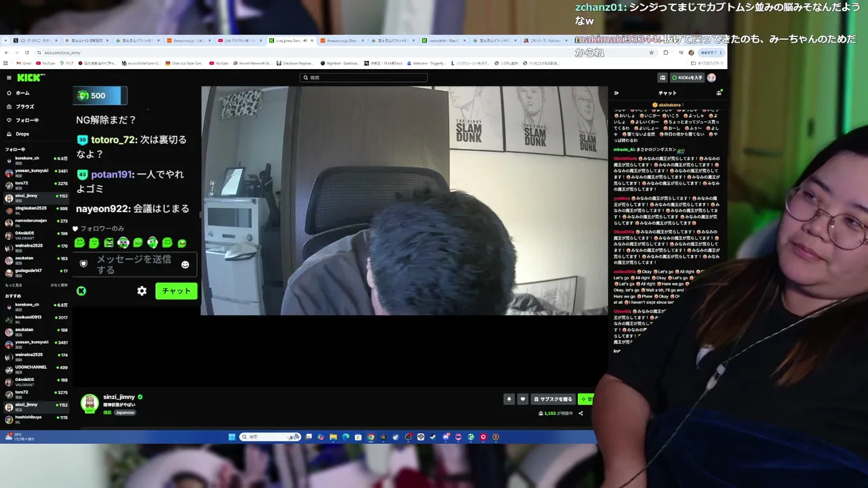
Task: Collapse the chat panel with arrow icon
Action: pos(616,93)
